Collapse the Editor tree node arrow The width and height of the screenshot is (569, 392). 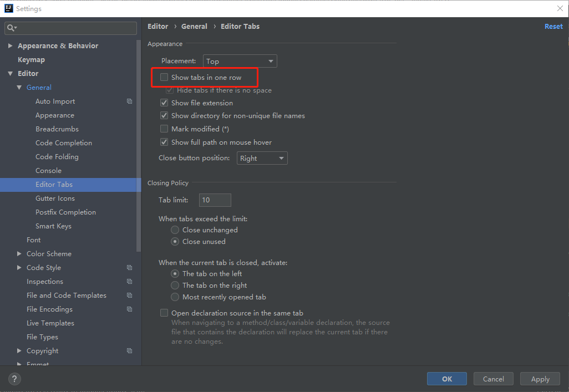pyautogui.click(x=10, y=73)
